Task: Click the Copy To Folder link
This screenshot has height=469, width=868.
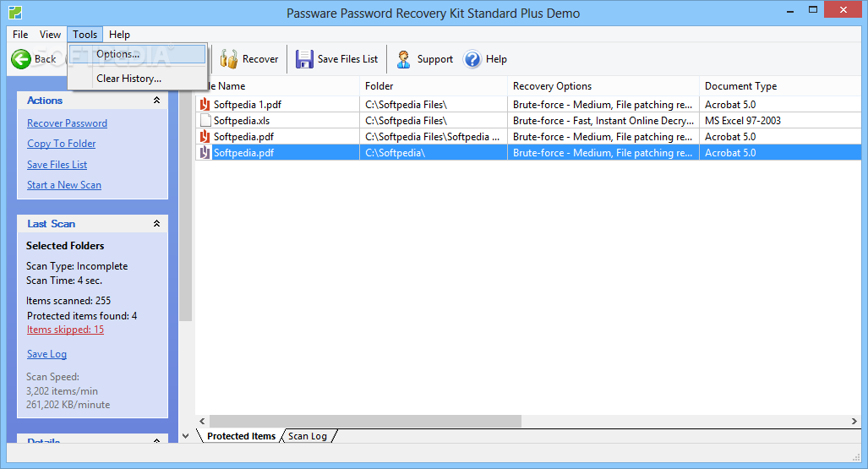Action: [x=62, y=144]
